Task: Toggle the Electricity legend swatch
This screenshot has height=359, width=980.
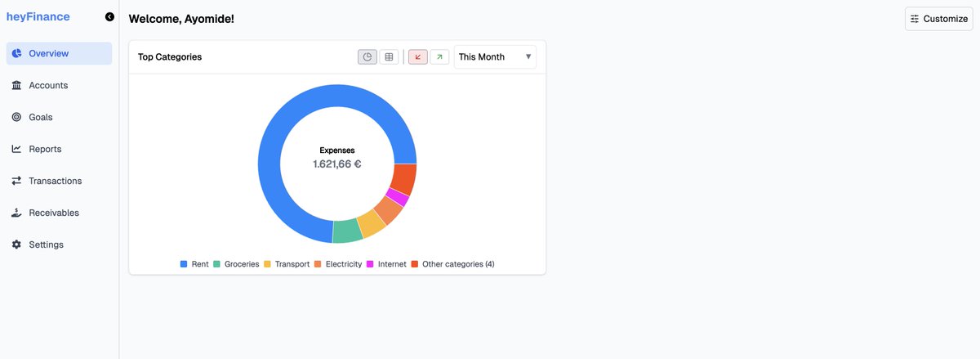Action: click(x=318, y=264)
